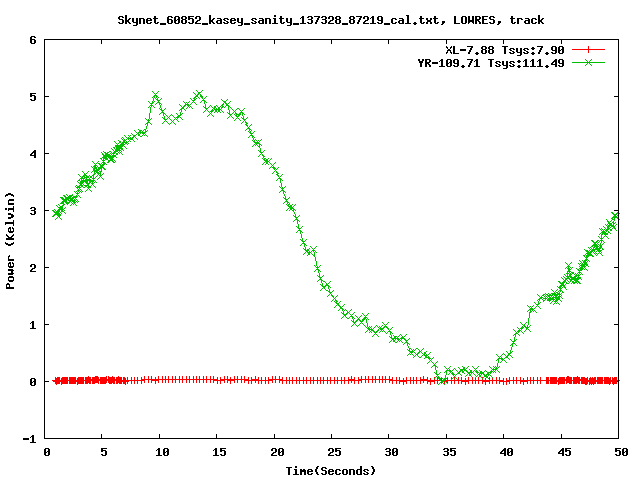This screenshot has height=480, width=640.
Task: Click x-axis tick label 45
Action: pyautogui.click(x=564, y=452)
